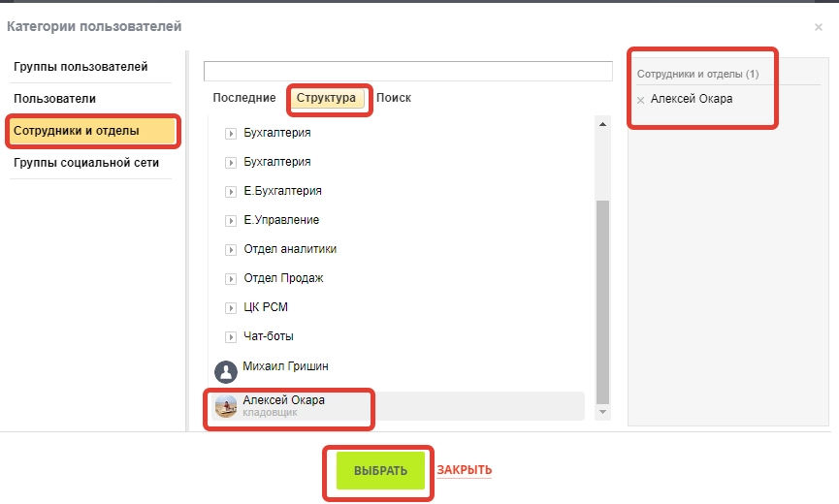Click Михаил Гришин's avatar icon

(x=225, y=371)
